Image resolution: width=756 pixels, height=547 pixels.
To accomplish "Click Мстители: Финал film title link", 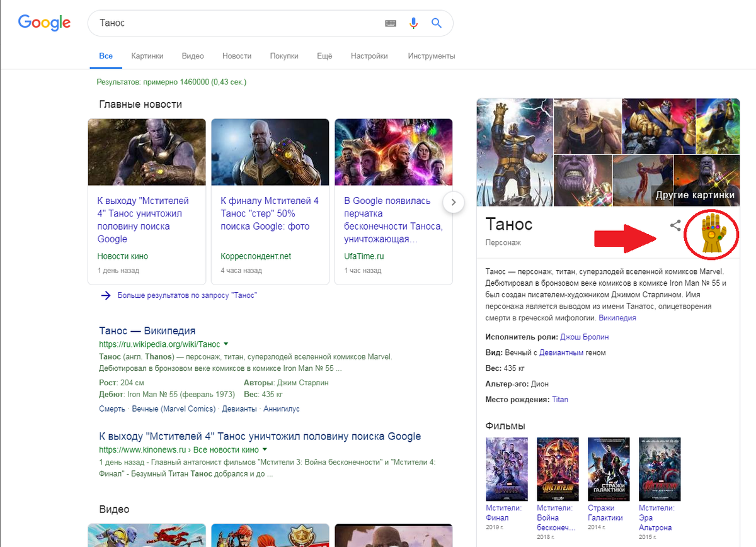I will coord(503,513).
